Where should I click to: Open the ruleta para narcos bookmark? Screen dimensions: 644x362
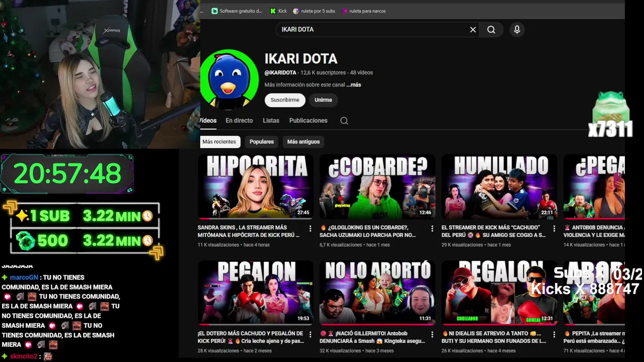[x=364, y=11]
